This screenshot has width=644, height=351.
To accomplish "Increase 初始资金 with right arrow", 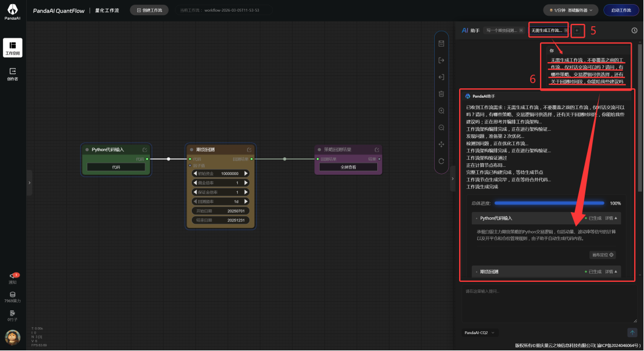I will (x=246, y=173).
